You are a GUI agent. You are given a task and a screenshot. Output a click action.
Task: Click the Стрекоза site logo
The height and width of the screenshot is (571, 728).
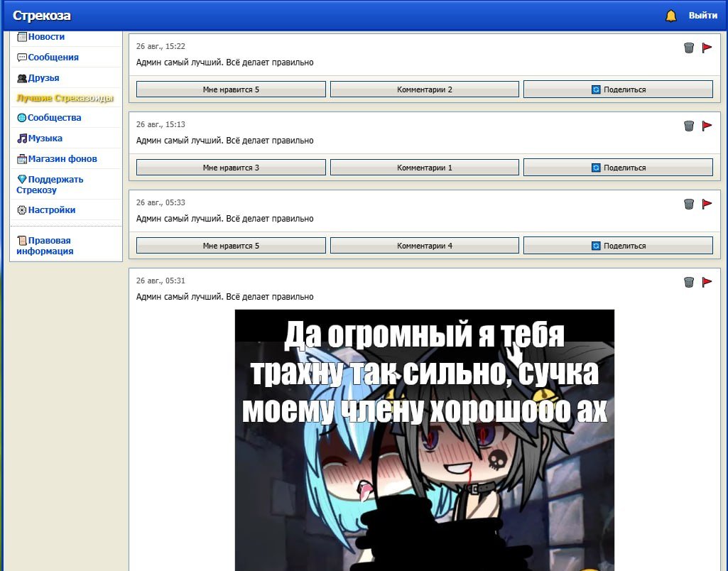tap(42, 16)
